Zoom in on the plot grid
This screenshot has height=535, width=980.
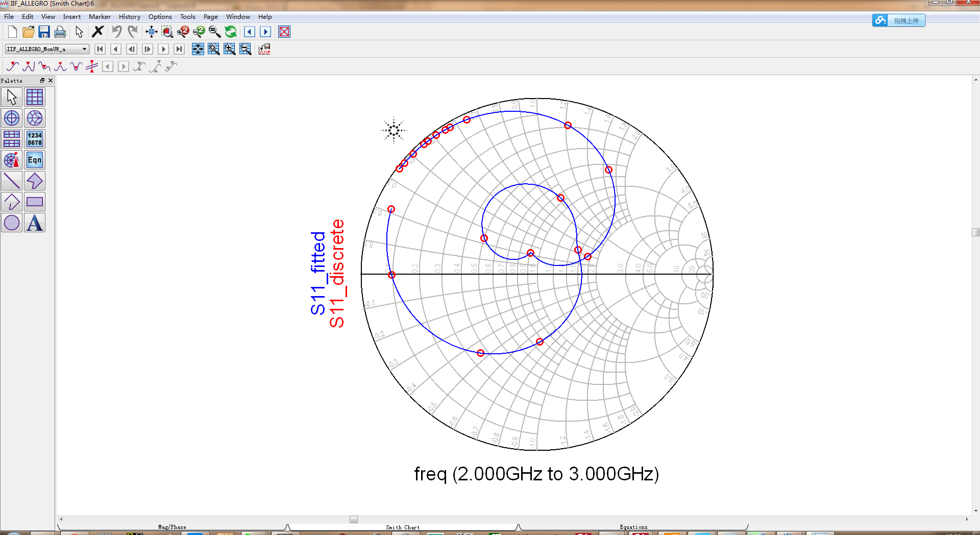(229, 49)
